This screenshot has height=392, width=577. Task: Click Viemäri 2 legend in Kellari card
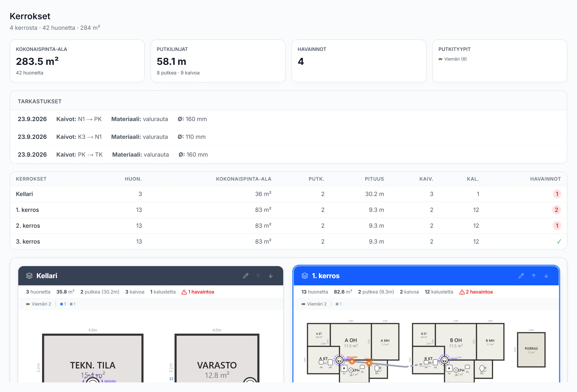(x=38, y=304)
